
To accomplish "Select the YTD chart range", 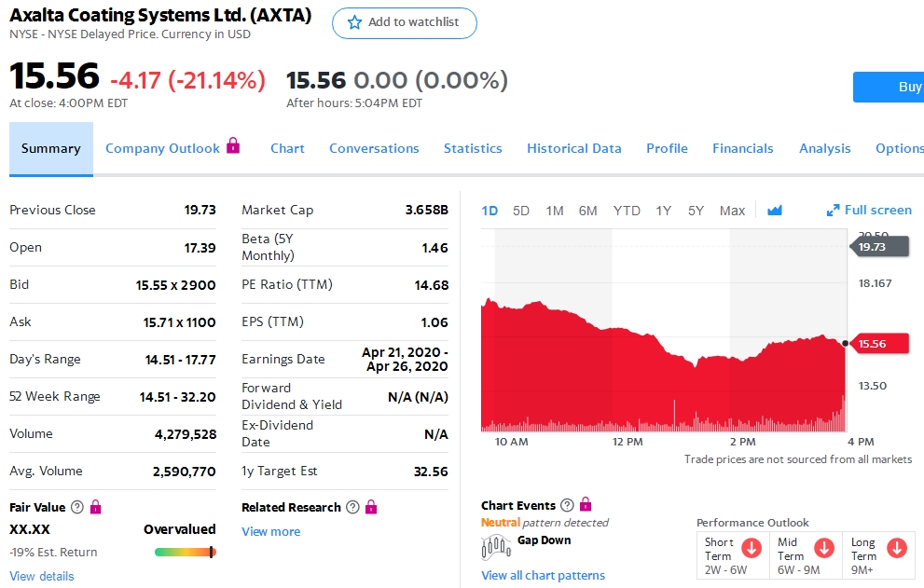I will click(627, 211).
